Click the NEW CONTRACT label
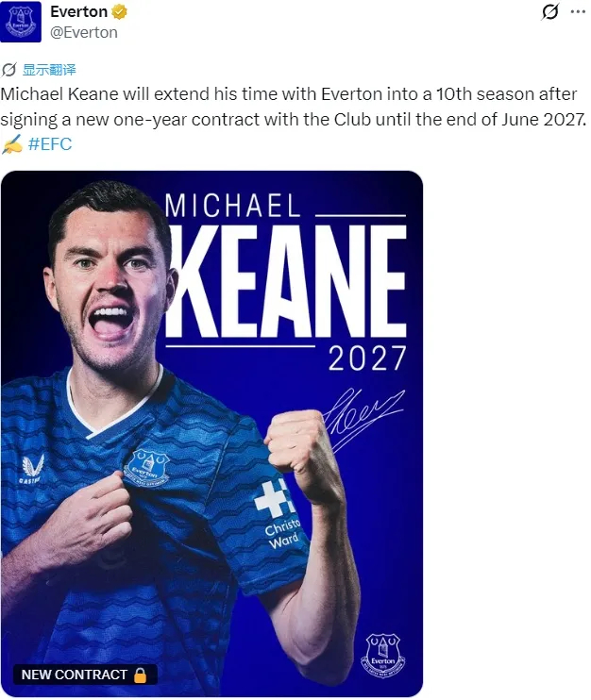The height and width of the screenshot is (700, 591). (x=74, y=675)
